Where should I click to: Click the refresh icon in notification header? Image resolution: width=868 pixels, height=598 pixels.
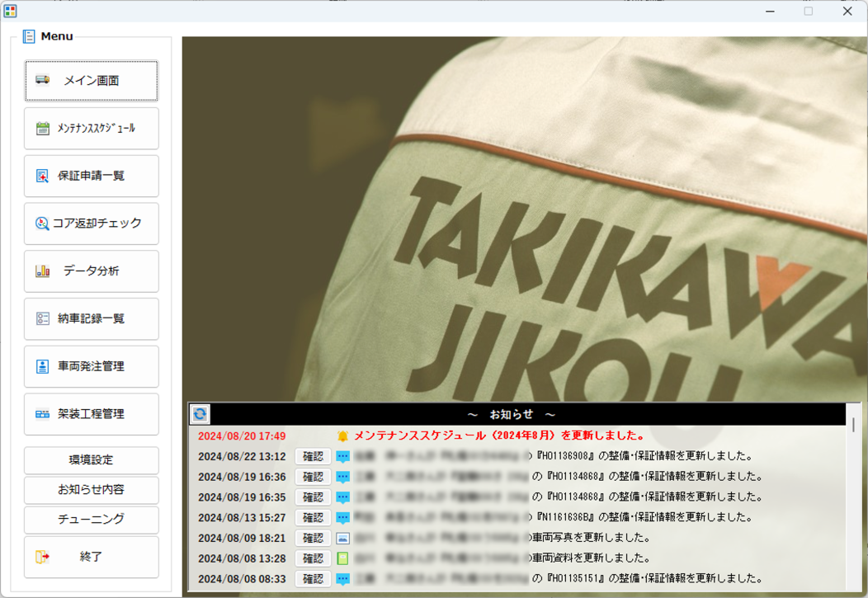click(x=200, y=414)
